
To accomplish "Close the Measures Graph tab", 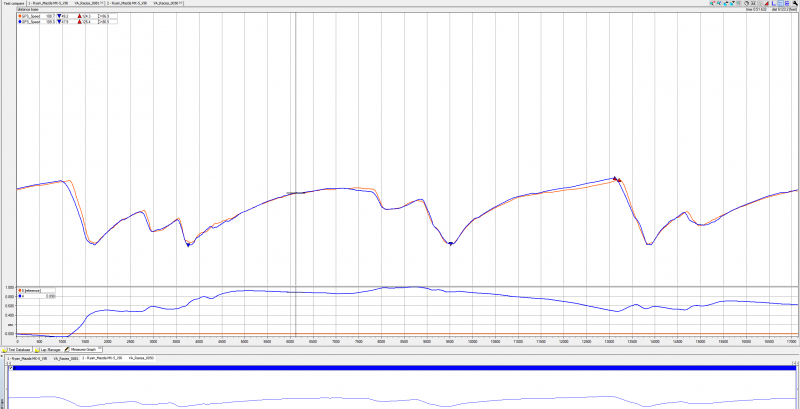I will pos(99,348).
